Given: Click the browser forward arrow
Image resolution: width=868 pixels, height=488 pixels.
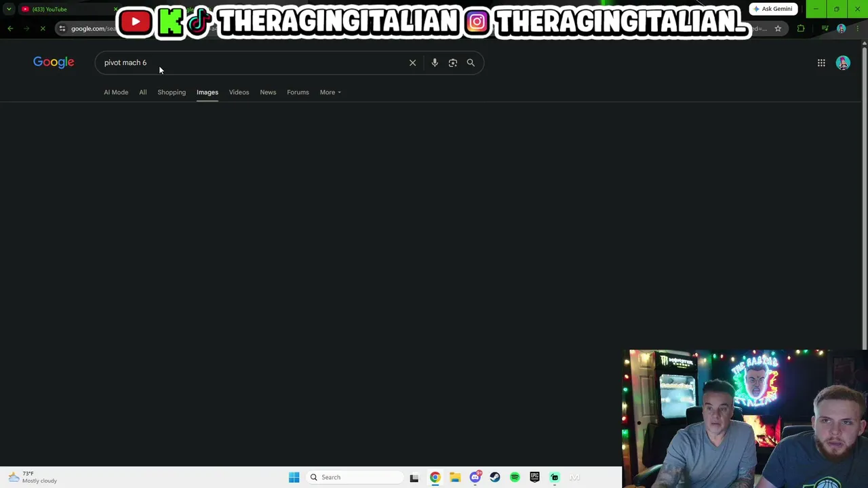Looking at the screenshot, I should [26, 28].
